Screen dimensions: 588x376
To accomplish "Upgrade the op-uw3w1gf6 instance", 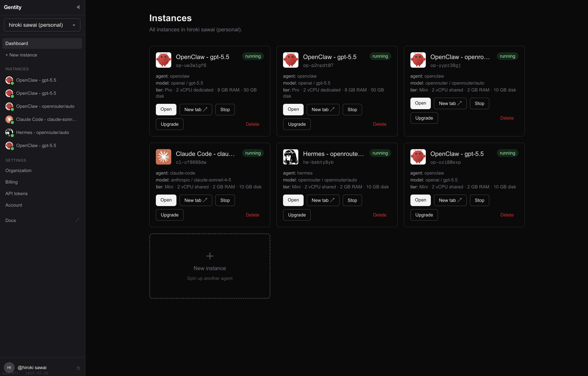I will pos(170,124).
